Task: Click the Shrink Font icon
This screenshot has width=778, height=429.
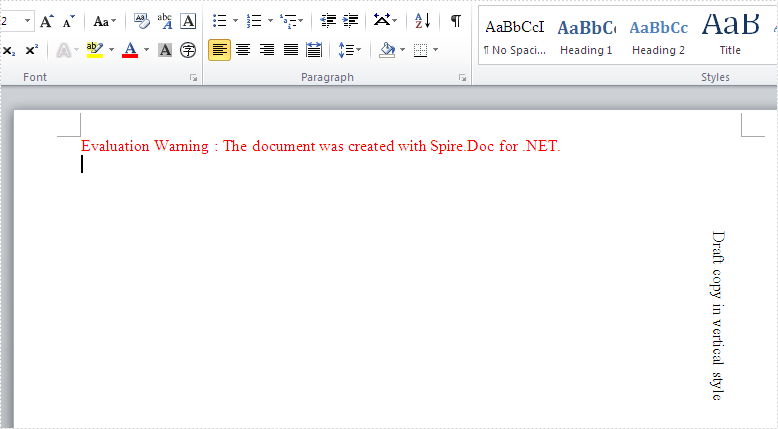Action: tap(68, 21)
